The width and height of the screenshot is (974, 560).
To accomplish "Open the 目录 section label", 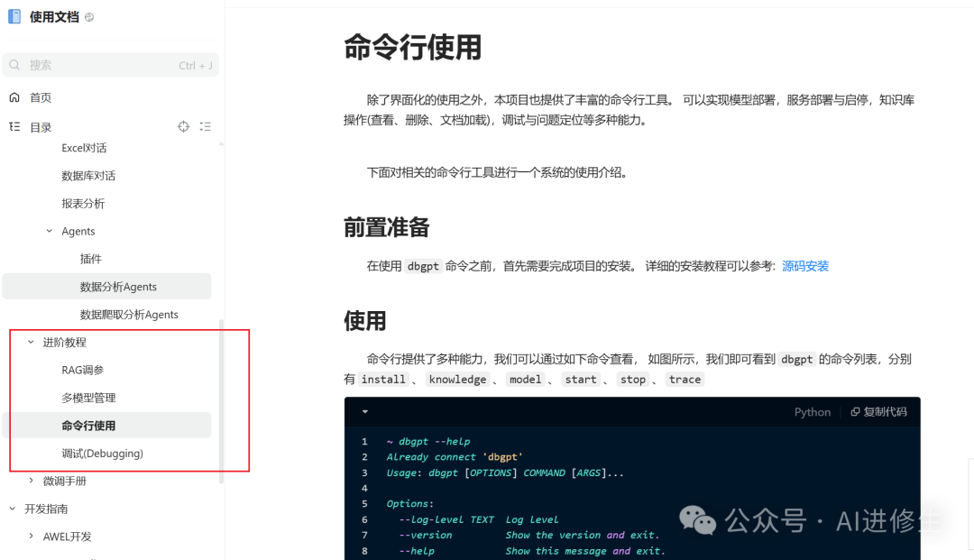I will 41,127.
